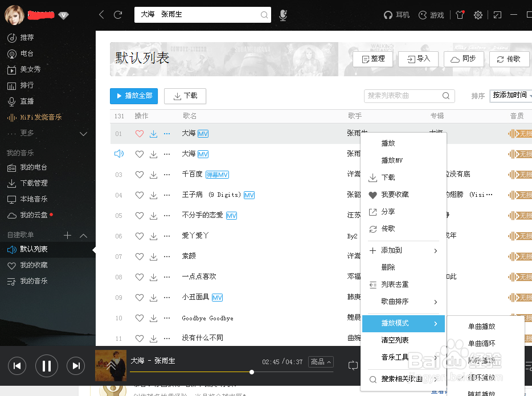Expand 音乐工具 submenu
The width and height of the screenshot is (532, 396).
coord(403,357)
